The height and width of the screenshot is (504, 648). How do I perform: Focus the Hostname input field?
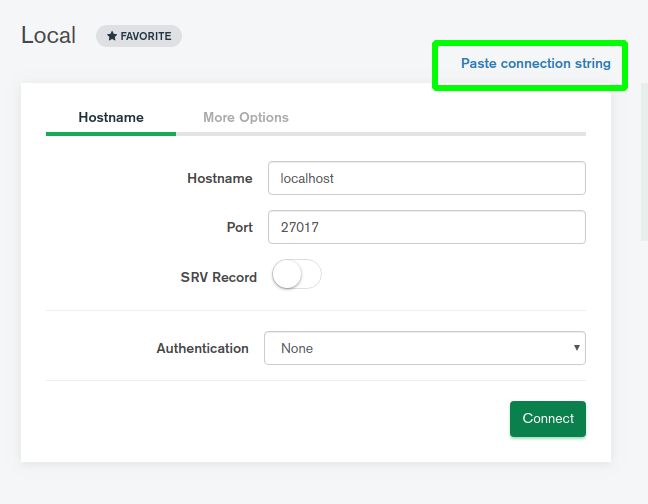click(426, 178)
